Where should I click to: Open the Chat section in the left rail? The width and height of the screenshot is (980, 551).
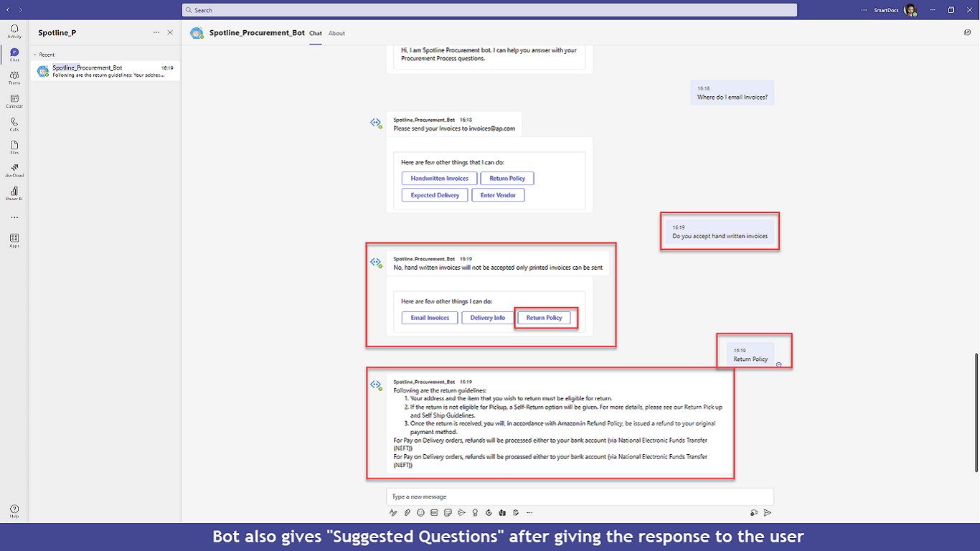coord(14,55)
